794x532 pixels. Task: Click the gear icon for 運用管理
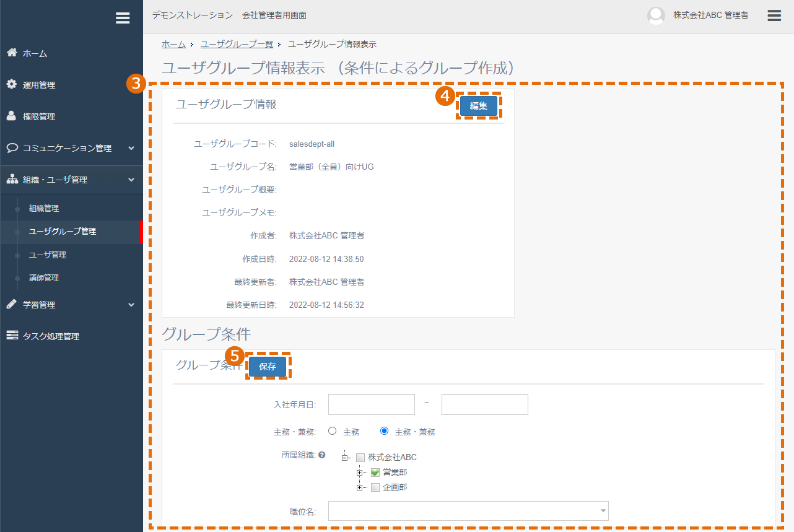click(12, 84)
